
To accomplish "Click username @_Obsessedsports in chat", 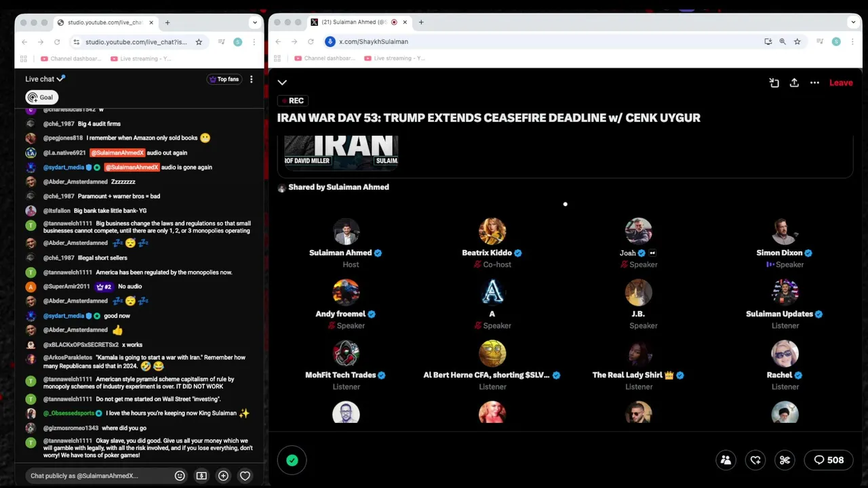I will click(69, 413).
